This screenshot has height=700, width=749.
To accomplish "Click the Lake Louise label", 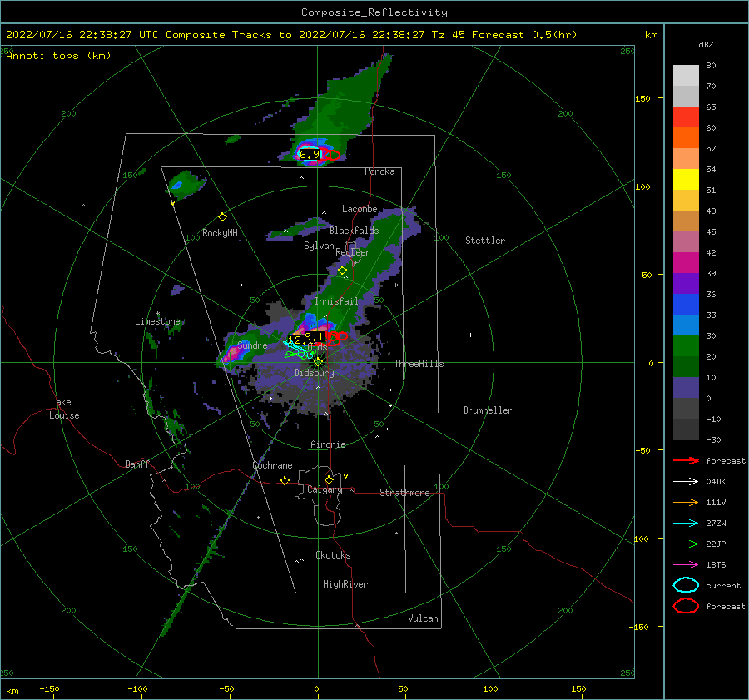I will (64, 409).
